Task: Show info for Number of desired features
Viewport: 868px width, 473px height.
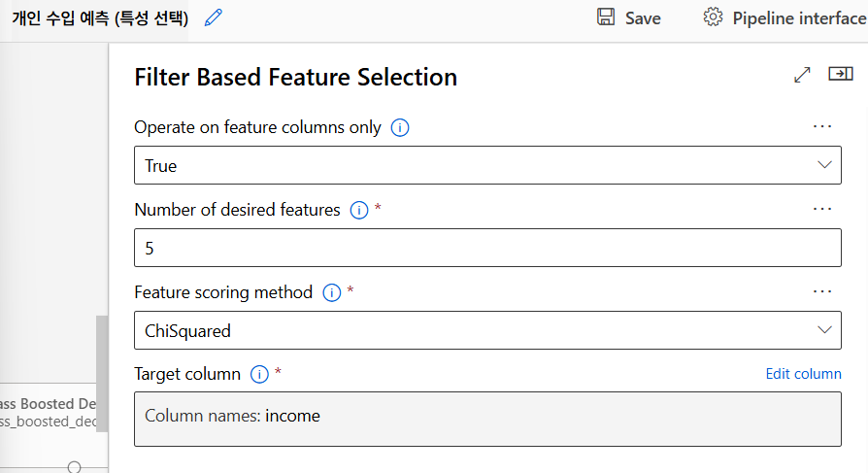Action: point(358,210)
